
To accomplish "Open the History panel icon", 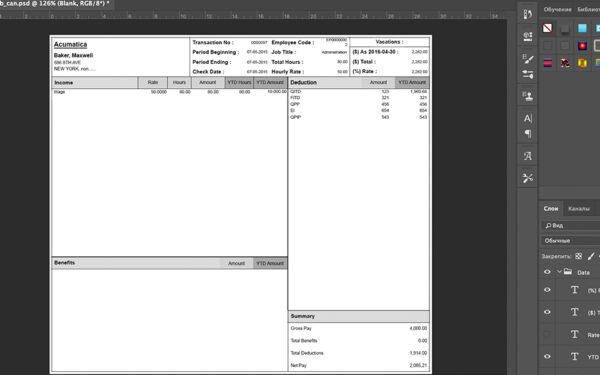I will [528, 14].
